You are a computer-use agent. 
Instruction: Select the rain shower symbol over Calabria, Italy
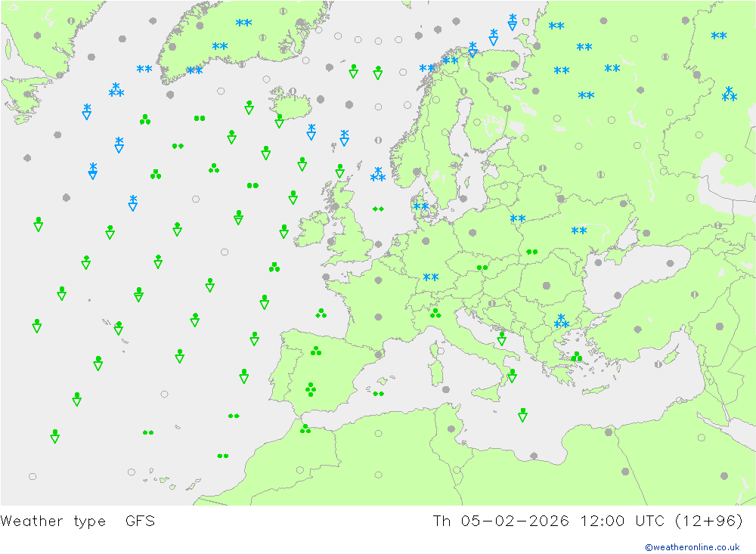pos(512,376)
